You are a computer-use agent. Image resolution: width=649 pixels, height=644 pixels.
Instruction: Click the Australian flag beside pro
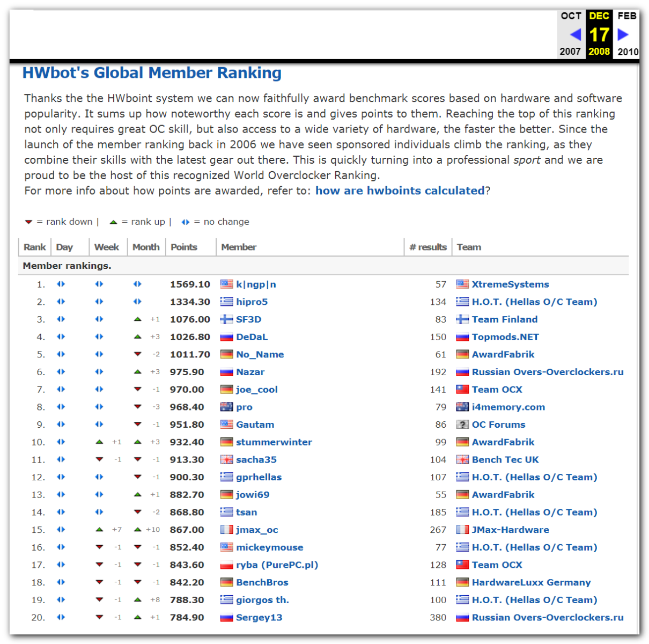[227, 407]
